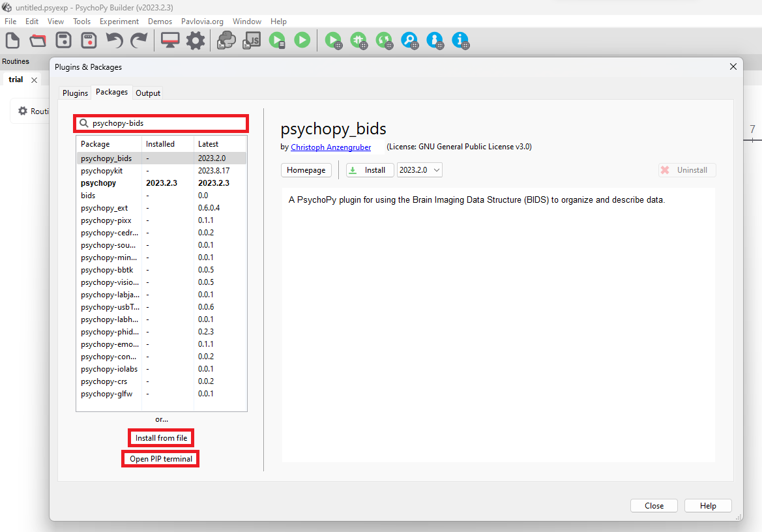Select psychopykit in the package list
The width and height of the screenshot is (762, 532).
click(x=162, y=171)
